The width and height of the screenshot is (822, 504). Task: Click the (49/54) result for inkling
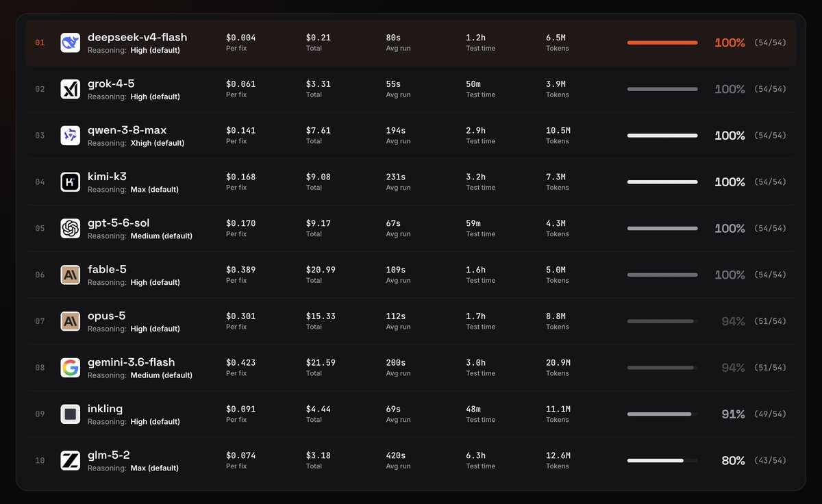click(x=770, y=414)
